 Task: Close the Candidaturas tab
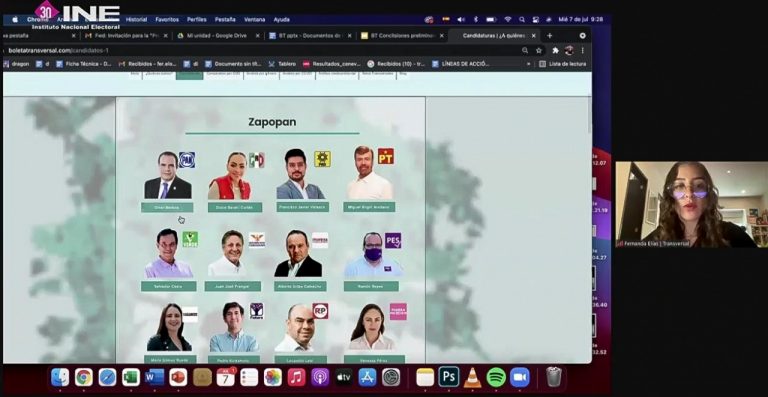533,36
